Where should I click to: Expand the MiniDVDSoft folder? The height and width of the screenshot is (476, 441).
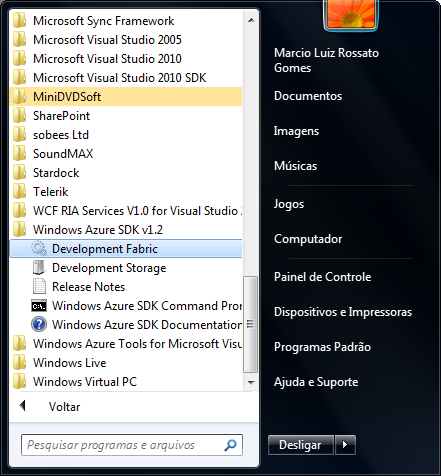[126, 97]
